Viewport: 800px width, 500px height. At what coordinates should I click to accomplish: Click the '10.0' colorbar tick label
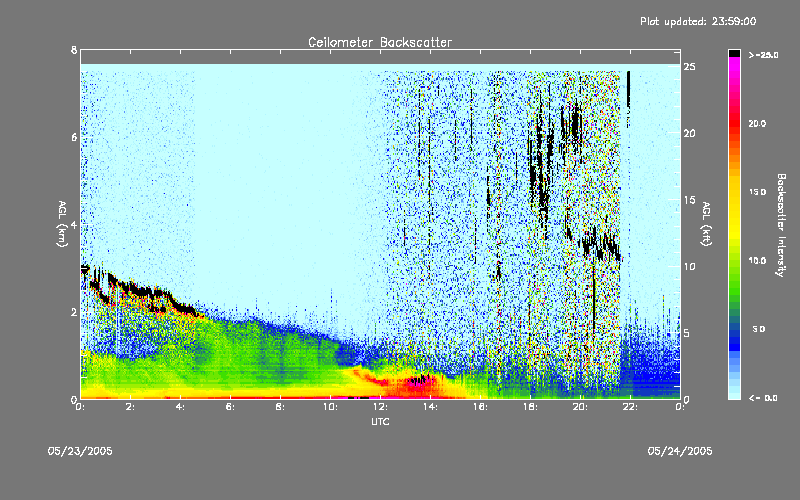click(757, 260)
